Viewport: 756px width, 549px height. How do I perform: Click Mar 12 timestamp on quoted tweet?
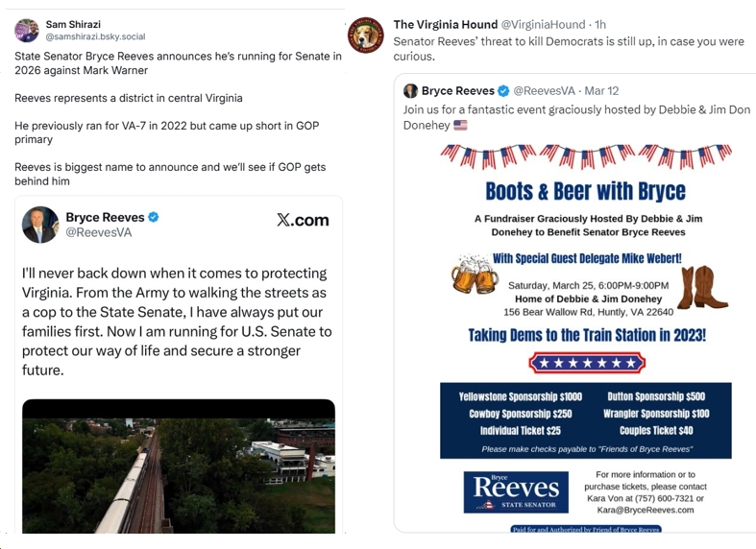(601, 90)
